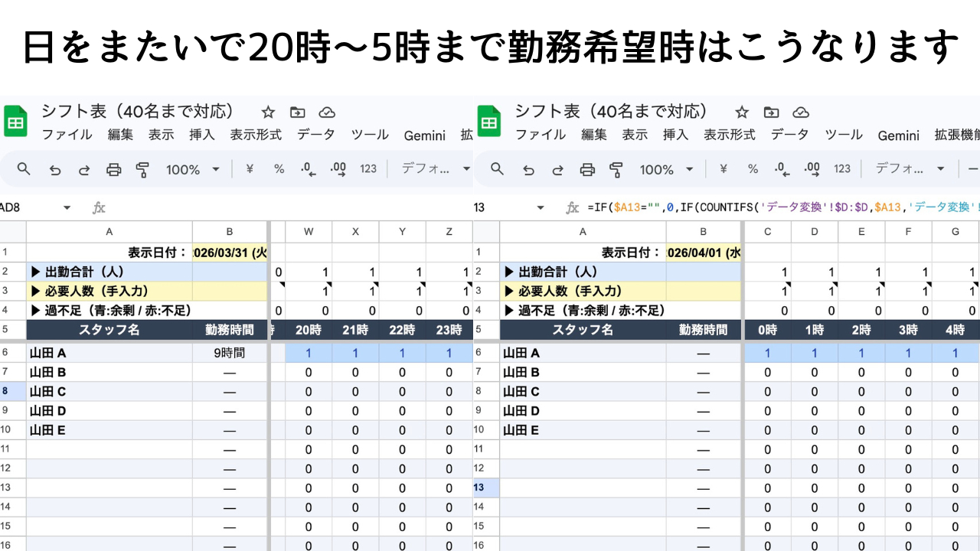
Task: Decrease decimal places in the 03/31 spreadsheet
Action: click(x=308, y=169)
